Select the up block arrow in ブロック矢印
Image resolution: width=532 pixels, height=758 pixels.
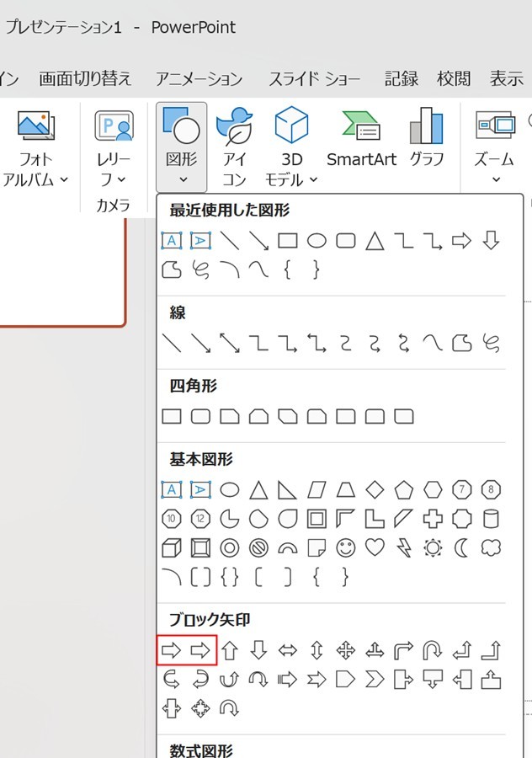[230, 650]
